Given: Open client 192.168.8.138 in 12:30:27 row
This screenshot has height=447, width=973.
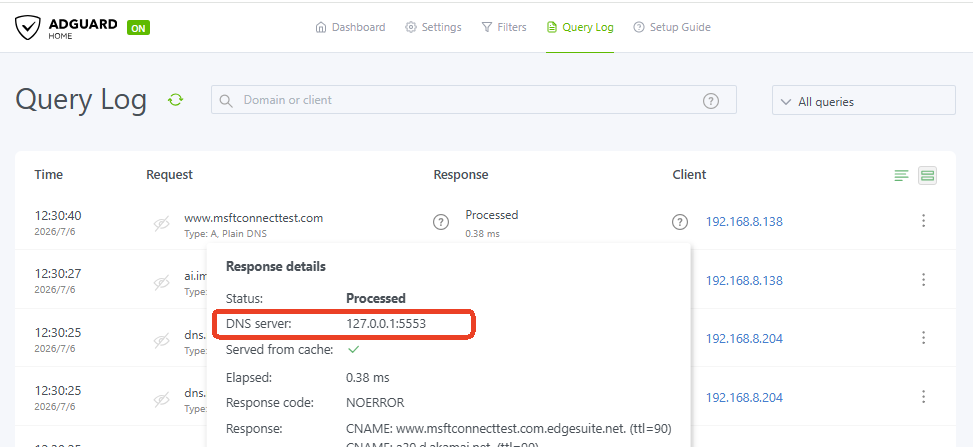Looking at the screenshot, I should pyautogui.click(x=744, y=281).
